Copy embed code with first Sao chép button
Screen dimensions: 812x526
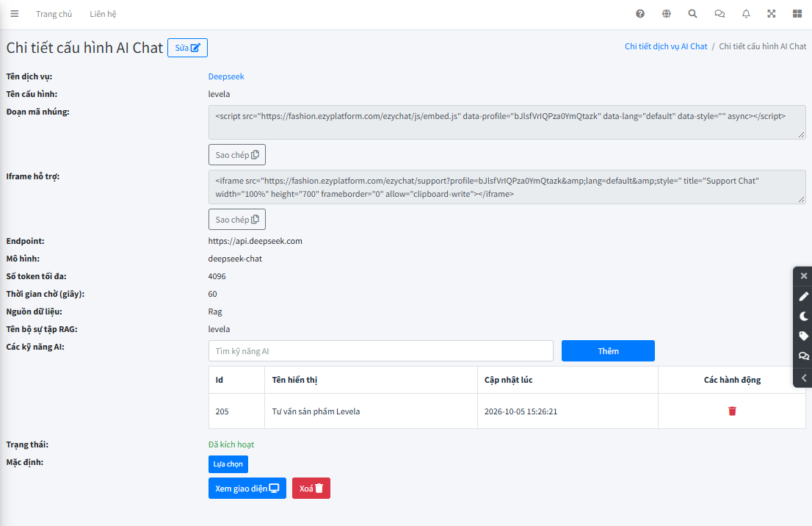tap(237, 155)
